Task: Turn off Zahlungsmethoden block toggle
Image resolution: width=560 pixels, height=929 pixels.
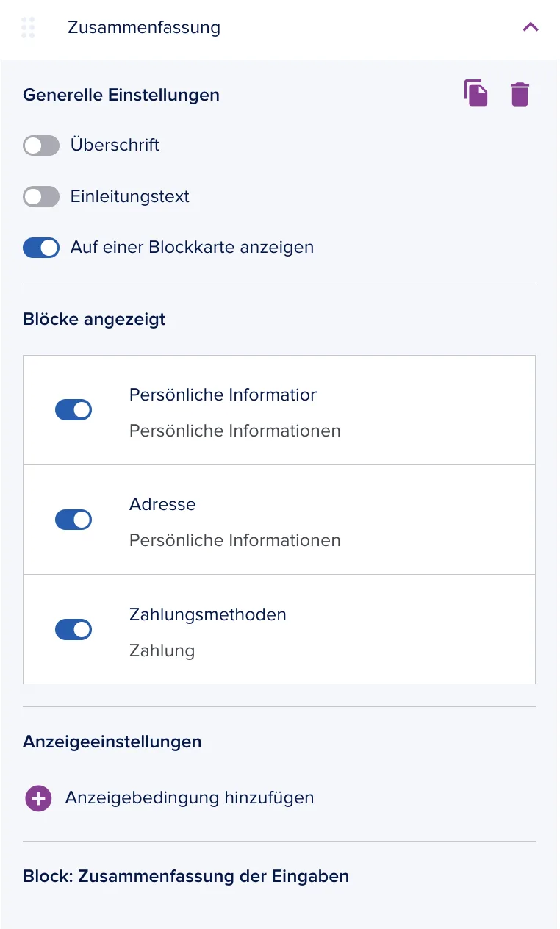Action: click(x=73, y=630)
